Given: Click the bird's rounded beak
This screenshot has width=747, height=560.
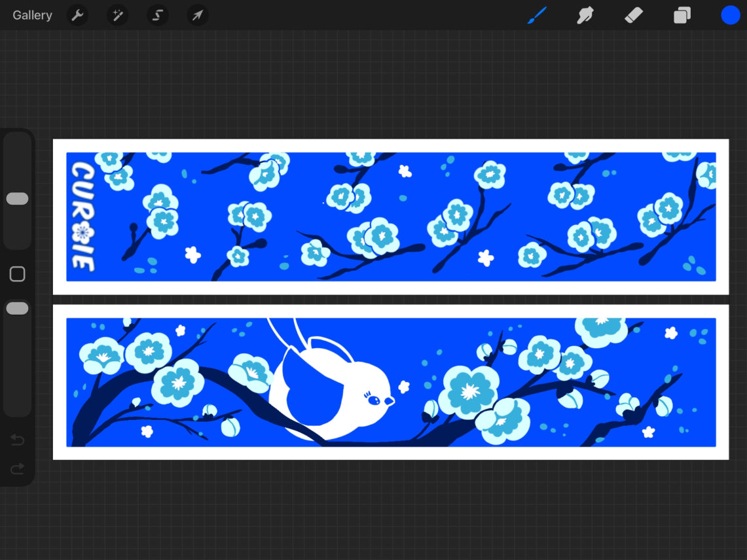Looking at the screenshot, I should coord(389,401).
